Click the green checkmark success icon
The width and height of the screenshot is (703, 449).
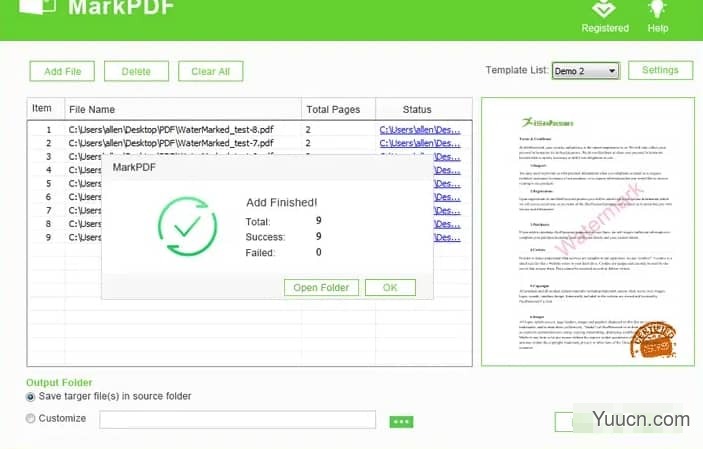187,226
